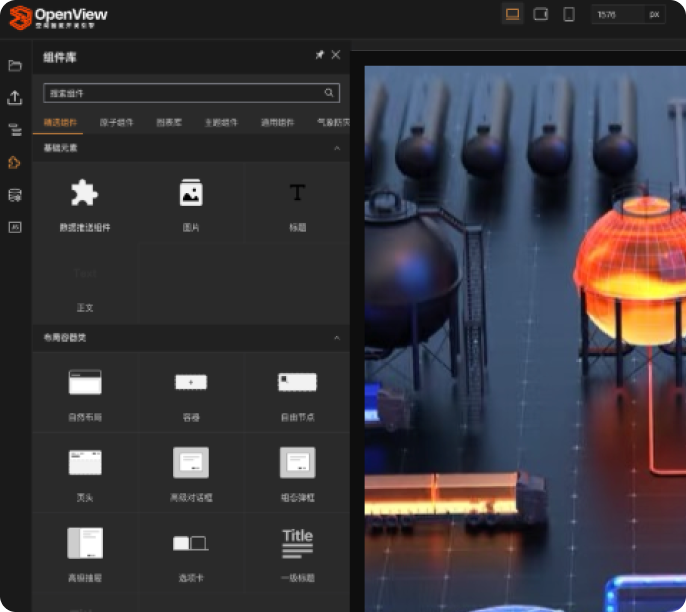Screen dimensions: 686x612
Task: Pin the component library panel
Action: 319,56
